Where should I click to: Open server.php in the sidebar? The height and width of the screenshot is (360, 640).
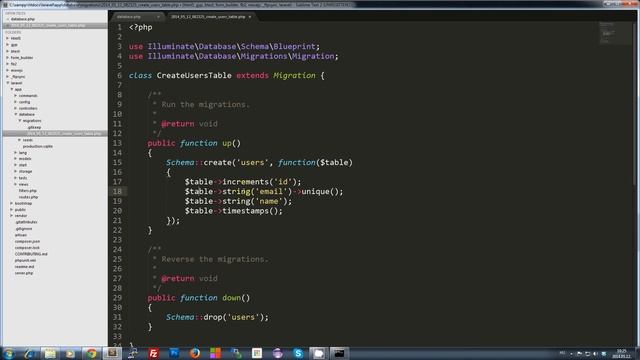click(24, 273)
